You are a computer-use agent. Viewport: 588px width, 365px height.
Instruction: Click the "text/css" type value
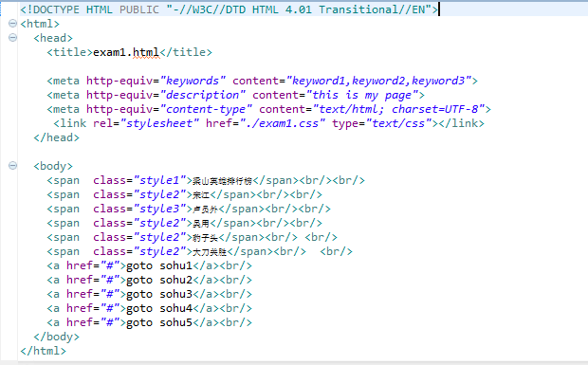[x=398, y=123]
